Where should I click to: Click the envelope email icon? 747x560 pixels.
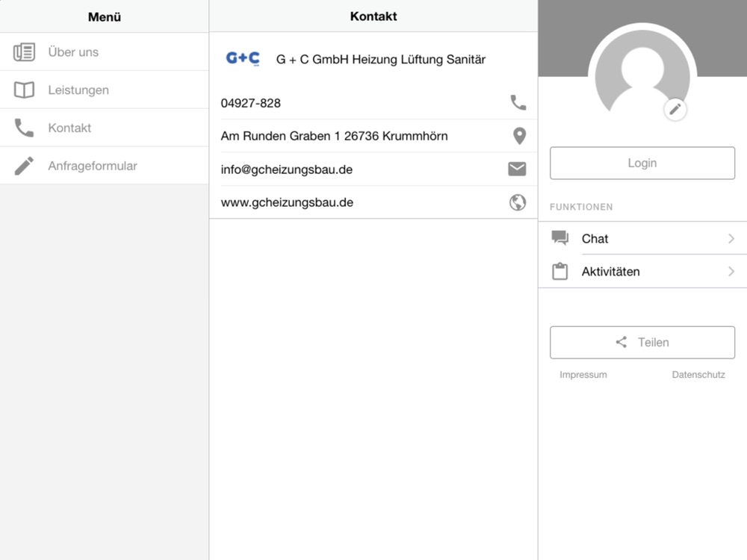pos(517,169)
